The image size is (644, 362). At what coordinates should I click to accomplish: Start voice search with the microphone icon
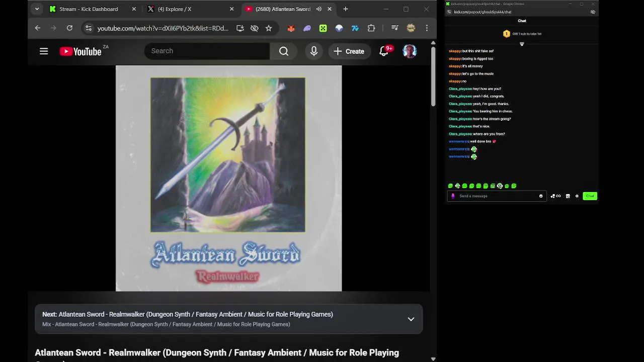pos(314,51)
